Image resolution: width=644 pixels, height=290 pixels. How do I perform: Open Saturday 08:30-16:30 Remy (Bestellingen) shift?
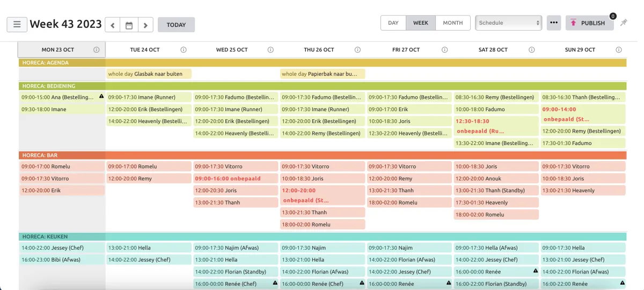tap(496, 97)
